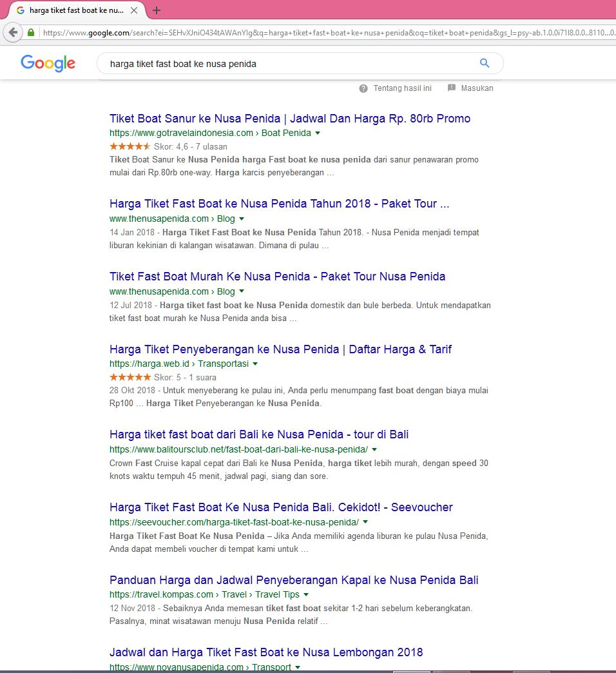Open 'Tiket Boat Sanur ke Nusa Penida' result

[x=289, y=119]
